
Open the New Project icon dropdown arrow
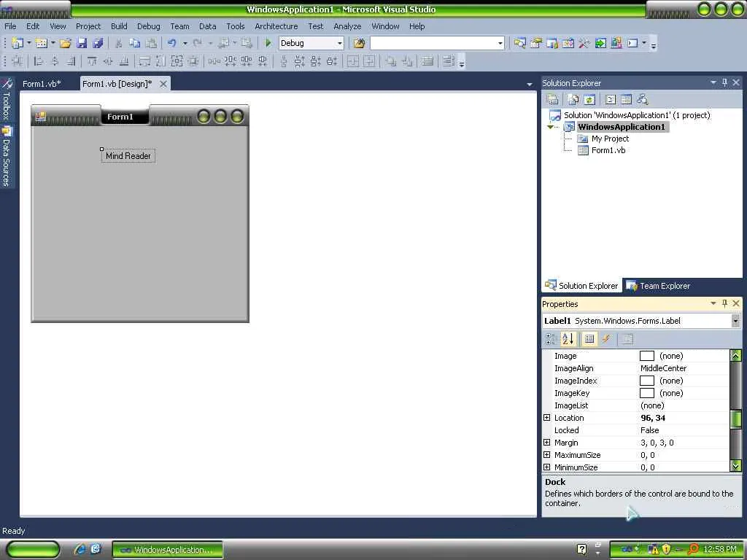click(x=29, y=43)
